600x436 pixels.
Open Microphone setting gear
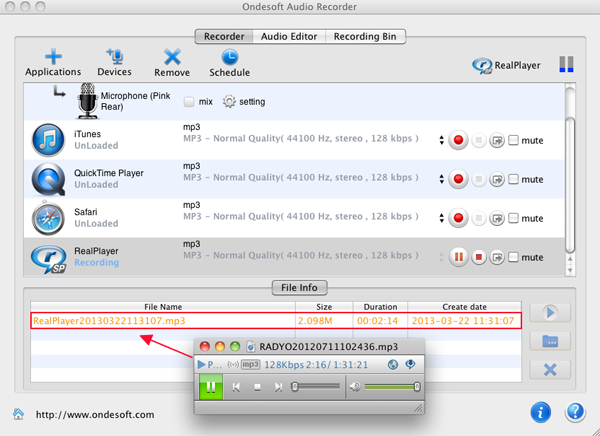coord(229,101)
